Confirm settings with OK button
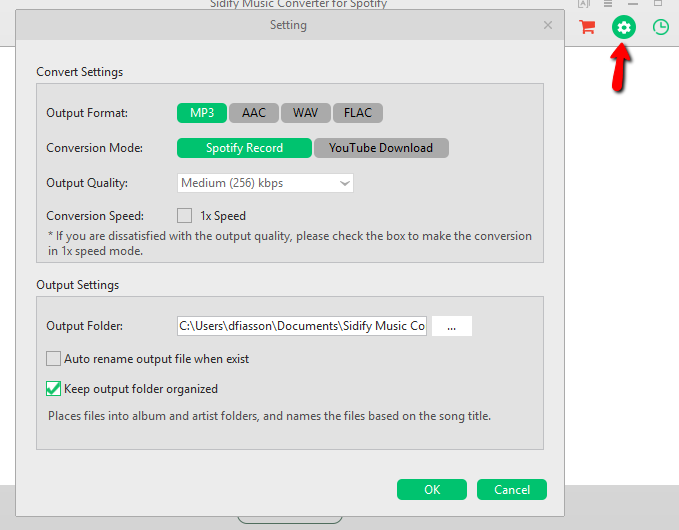Image resolution: width=679 pixels, height=530 pixels. pyautogui.click(x=432, y=490)
